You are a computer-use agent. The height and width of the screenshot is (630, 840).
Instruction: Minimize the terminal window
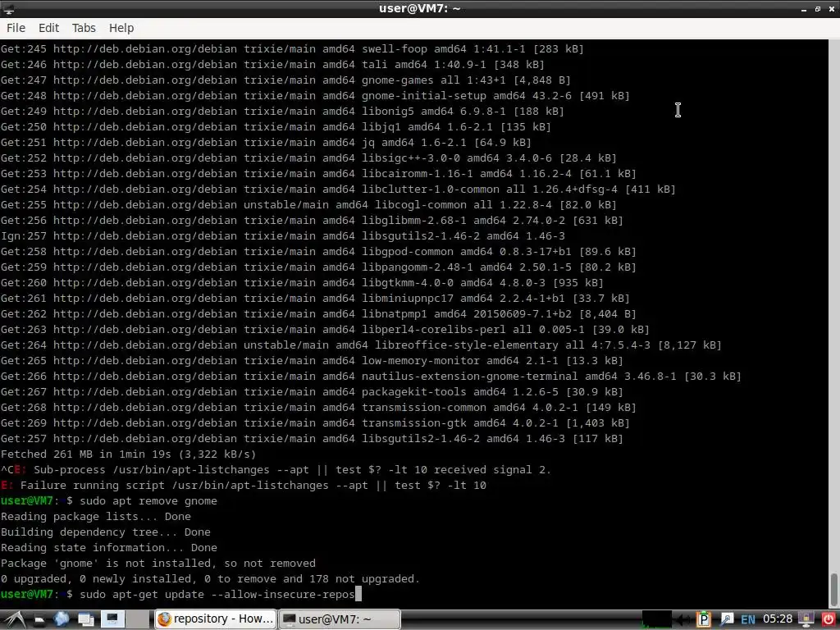click(x=804, y=10)
